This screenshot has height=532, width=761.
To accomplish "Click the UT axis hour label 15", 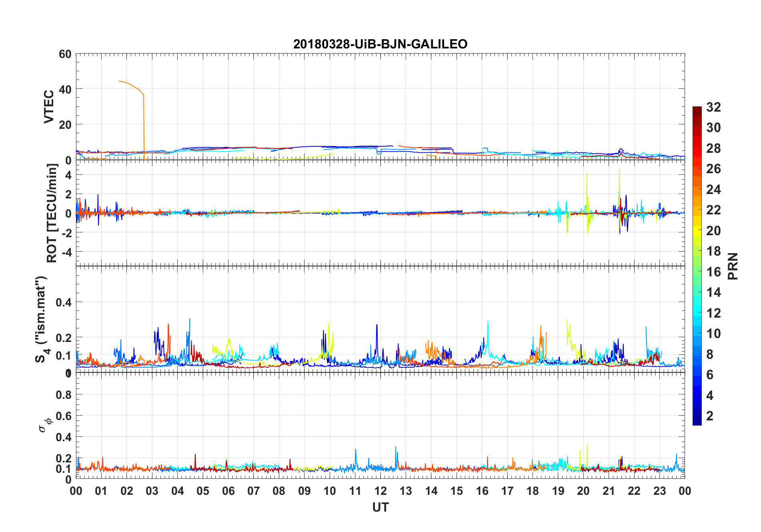I will tap(457, 491).
